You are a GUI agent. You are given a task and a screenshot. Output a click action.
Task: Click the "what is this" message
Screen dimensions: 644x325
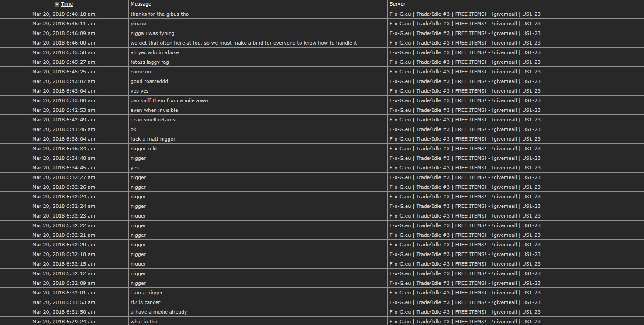tap(145, 322)
